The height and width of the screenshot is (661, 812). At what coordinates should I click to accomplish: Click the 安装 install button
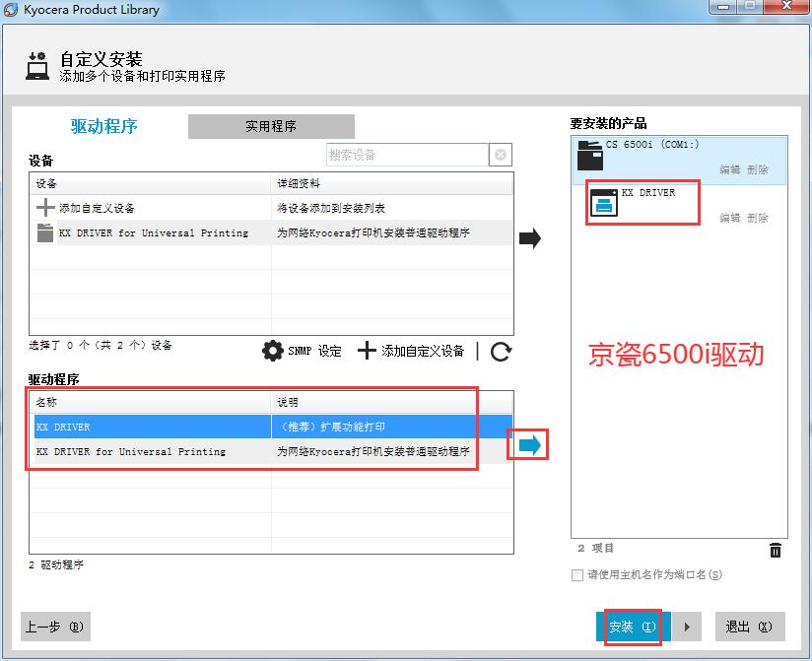click(633, 627)
